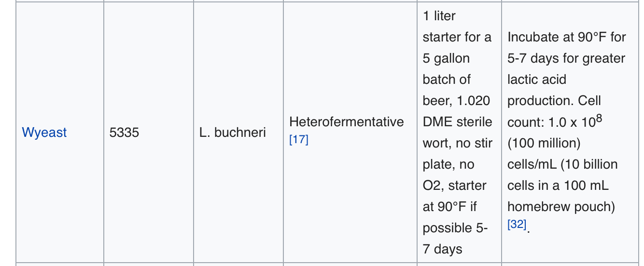Click the "5 gallon" text
Viewport: 644px width, 266px height.
point(446,58)
